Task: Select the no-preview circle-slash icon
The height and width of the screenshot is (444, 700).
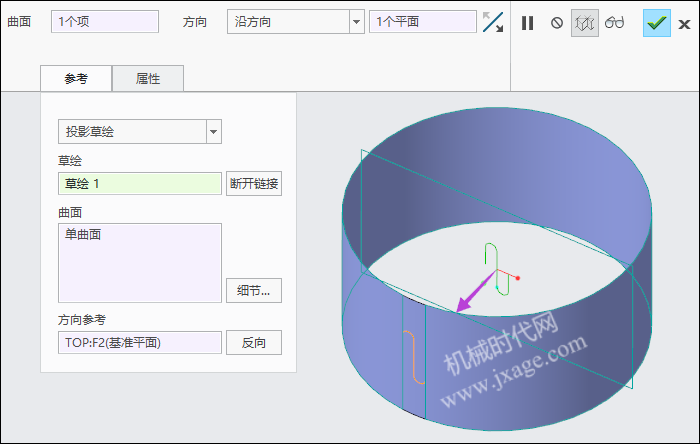Action: pyautogui.click(x=557, y=23)
